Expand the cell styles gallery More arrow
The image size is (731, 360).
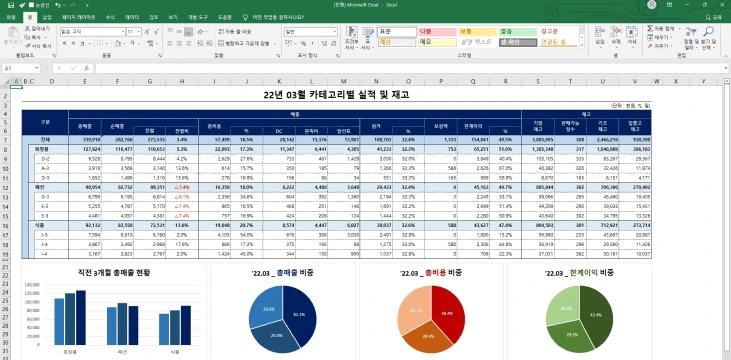tap(582, 44)
